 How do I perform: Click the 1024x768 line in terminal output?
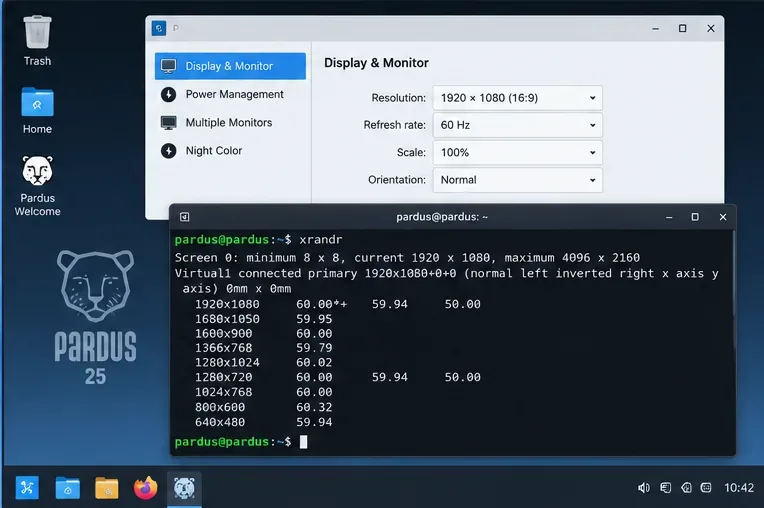tap(264, 392)
